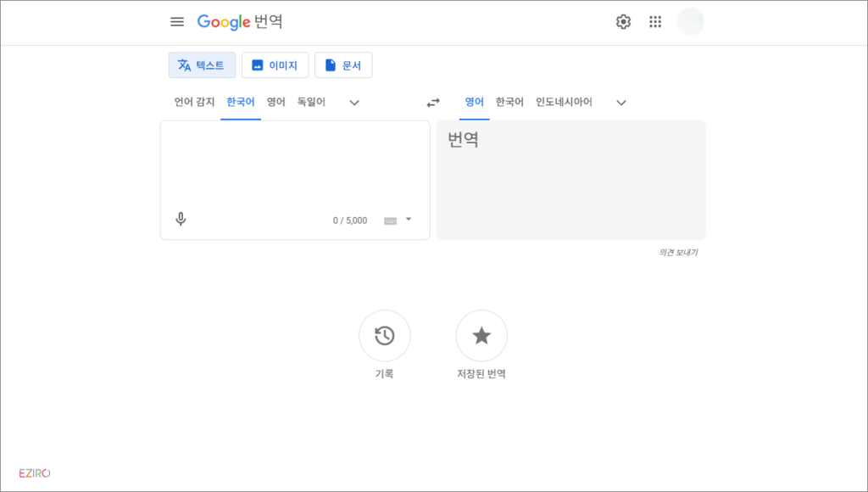The image size is (868, 492).
Task: Select 한국어 as source language
Action: click(241, 102)
